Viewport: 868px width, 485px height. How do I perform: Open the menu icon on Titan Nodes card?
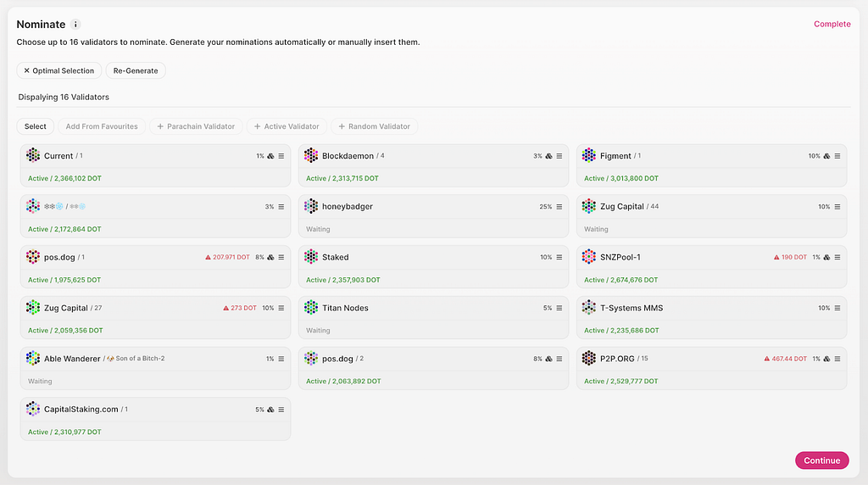pos(559,308)
